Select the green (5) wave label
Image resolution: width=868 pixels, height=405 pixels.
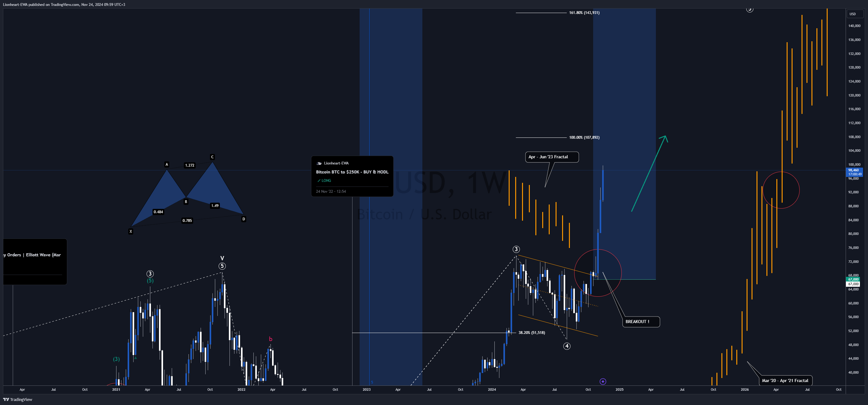(x=150, y=281)
